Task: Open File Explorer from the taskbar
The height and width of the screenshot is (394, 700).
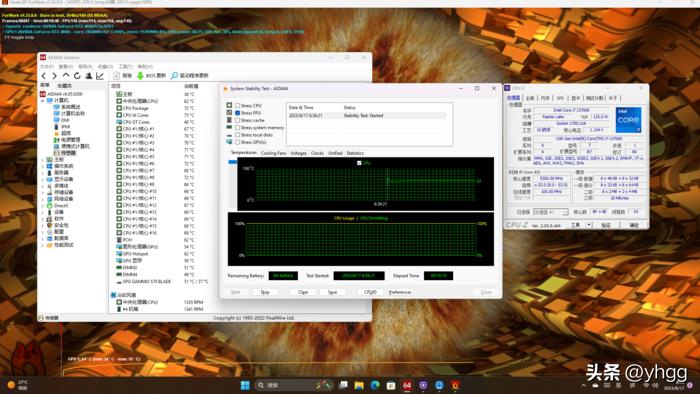Action: 359,385
